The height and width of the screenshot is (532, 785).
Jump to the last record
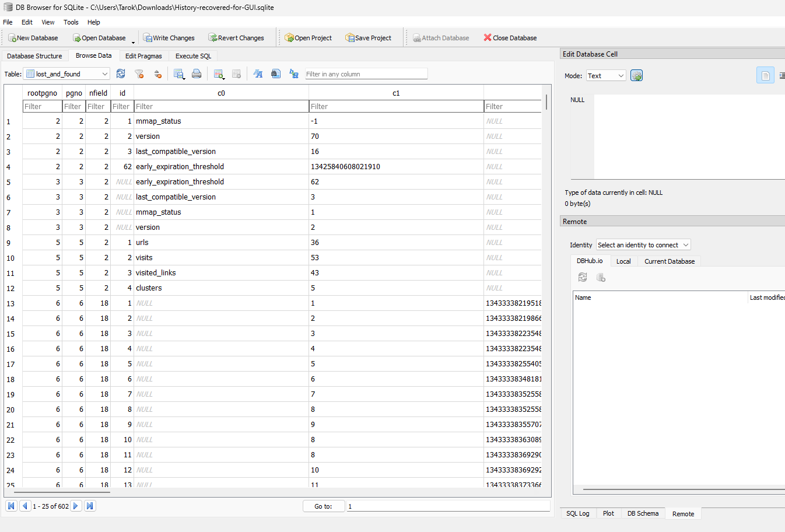[x=90, y=506]
